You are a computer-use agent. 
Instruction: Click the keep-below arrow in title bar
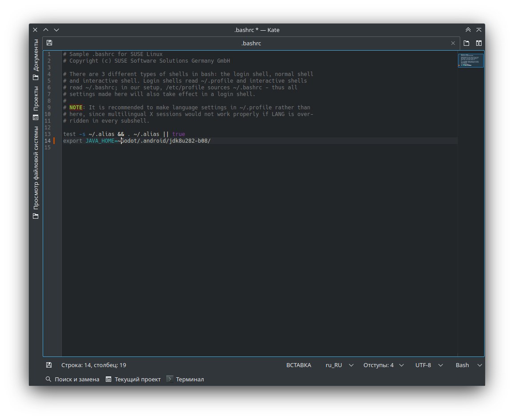(56, 30)
